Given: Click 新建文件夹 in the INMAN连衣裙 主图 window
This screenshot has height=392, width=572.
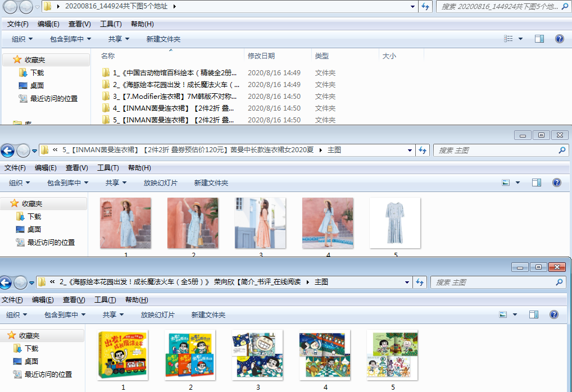Looking at the screenshot, I should point(211,183).
